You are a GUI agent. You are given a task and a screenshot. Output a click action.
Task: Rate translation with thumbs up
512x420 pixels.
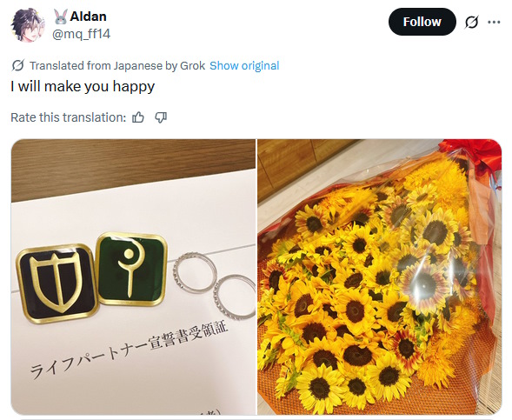pos(138,117)
